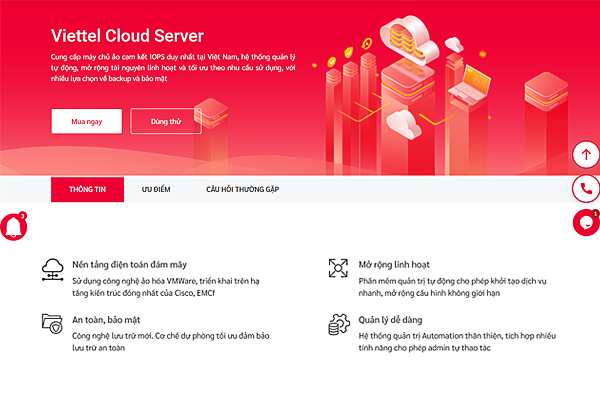Click the red phone call icon
This screenshot has height=400, width=600.
tap(586, 188)
